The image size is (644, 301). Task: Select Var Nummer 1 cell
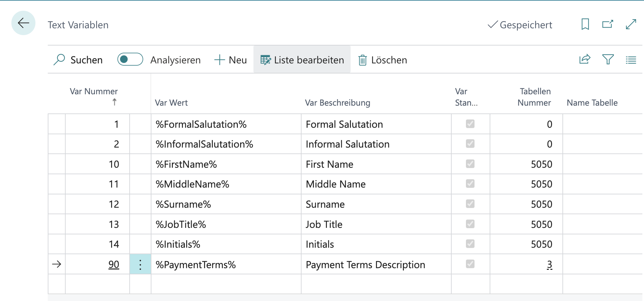coord(97,124)
